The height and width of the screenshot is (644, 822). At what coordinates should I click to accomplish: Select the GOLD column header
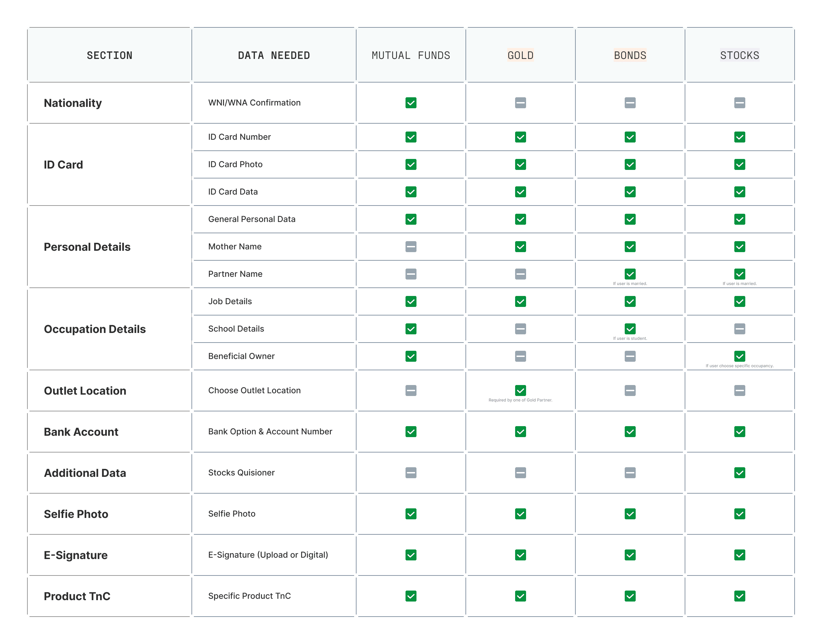tap(521, 55)
